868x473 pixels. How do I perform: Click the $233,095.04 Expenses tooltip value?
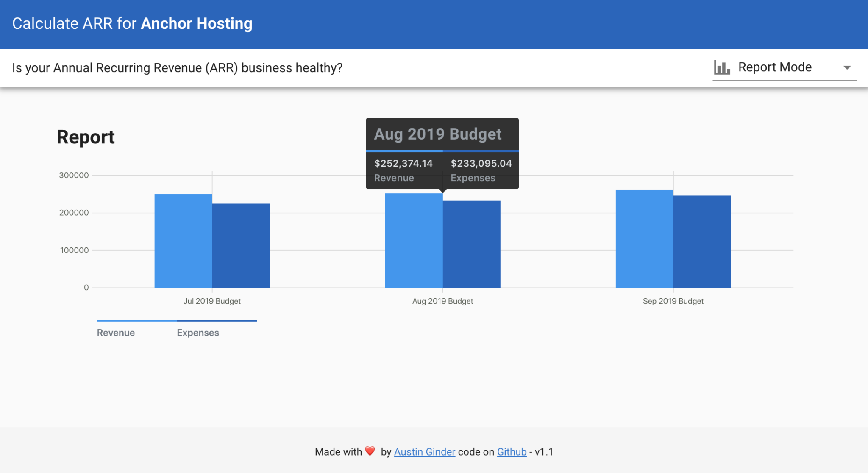pos(481,163)
